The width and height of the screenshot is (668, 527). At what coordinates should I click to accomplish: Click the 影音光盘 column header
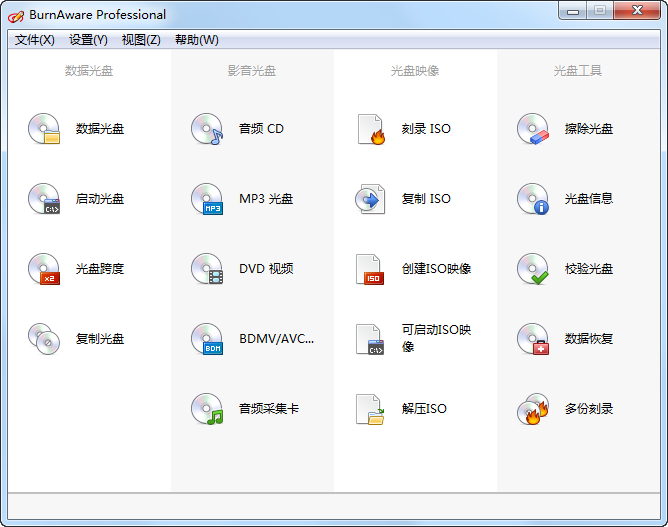[252, 71]
